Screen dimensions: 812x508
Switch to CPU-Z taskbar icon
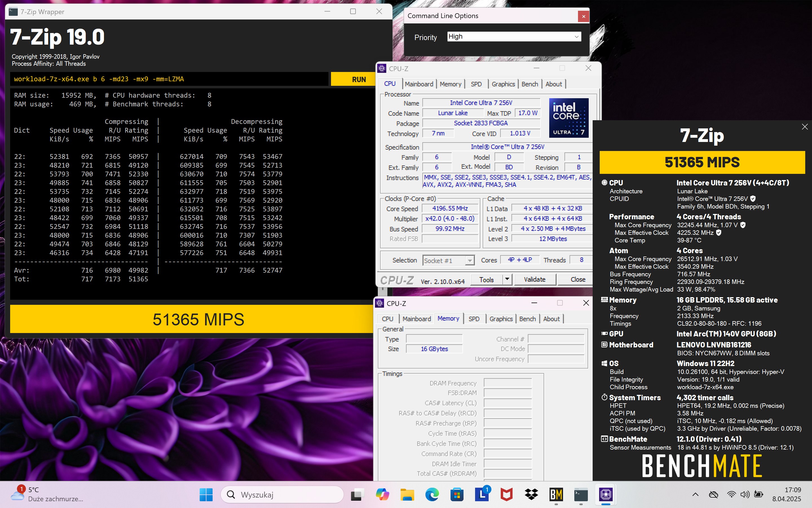tap(606, 494)
